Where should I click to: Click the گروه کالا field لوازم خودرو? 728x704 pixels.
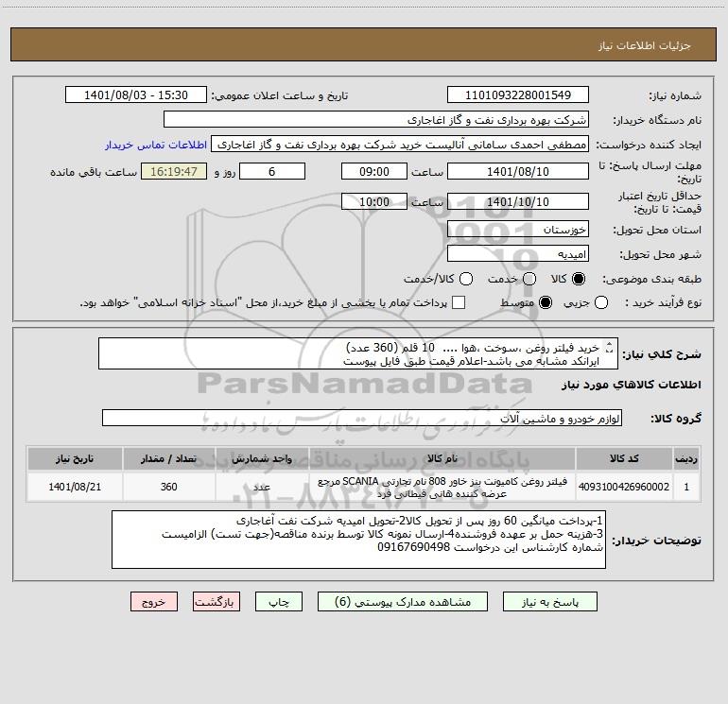tap(362, 418)
